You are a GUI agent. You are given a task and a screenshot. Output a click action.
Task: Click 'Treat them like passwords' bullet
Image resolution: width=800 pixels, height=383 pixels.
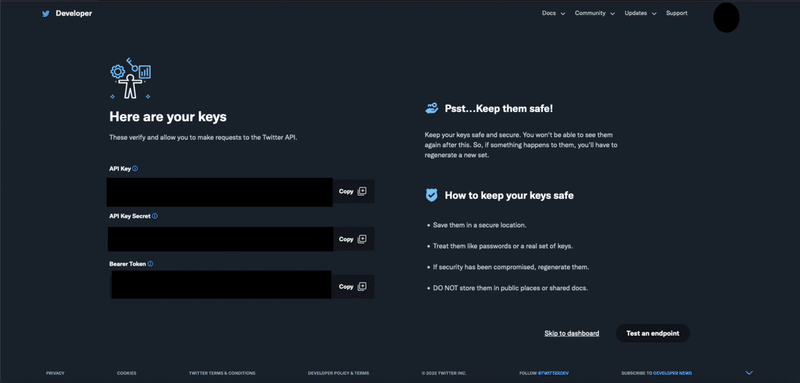[x=503, y=246]
